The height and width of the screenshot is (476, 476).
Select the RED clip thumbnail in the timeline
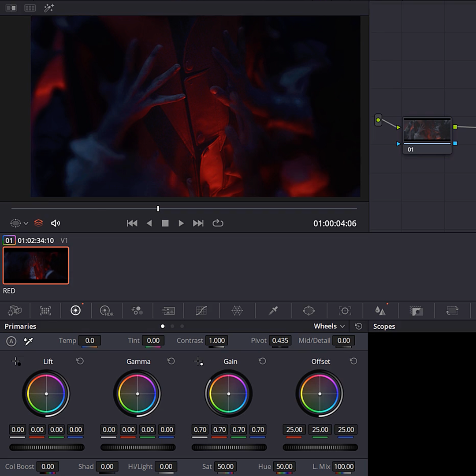pos(36,265)
